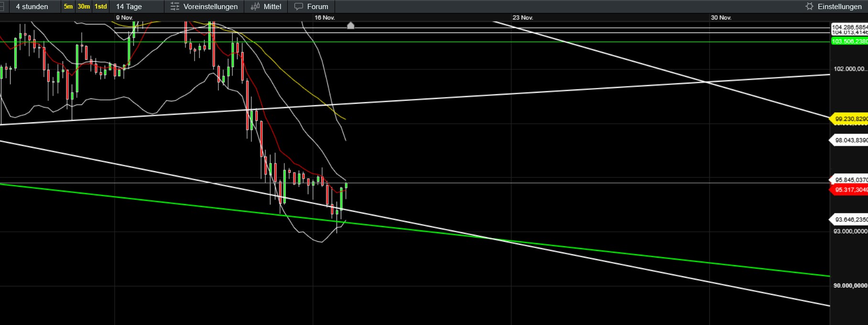Expand the 4 stunden interval dropdown
868x325 pixels.
32,7
